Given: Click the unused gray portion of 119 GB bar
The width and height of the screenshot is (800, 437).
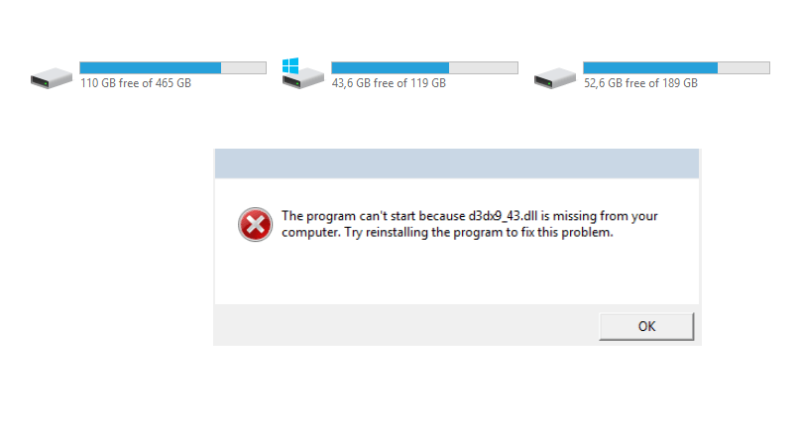Looking at the screenshot, I should pos(483,68).
